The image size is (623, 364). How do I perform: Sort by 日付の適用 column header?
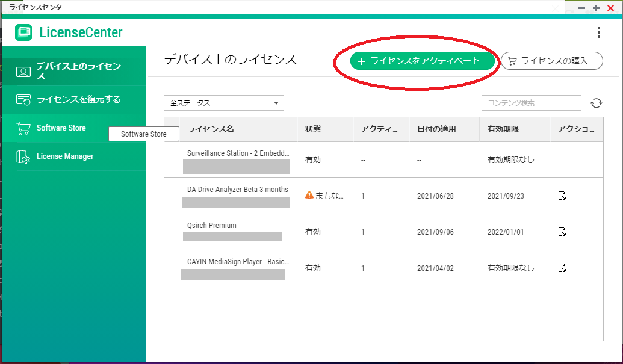444,129
